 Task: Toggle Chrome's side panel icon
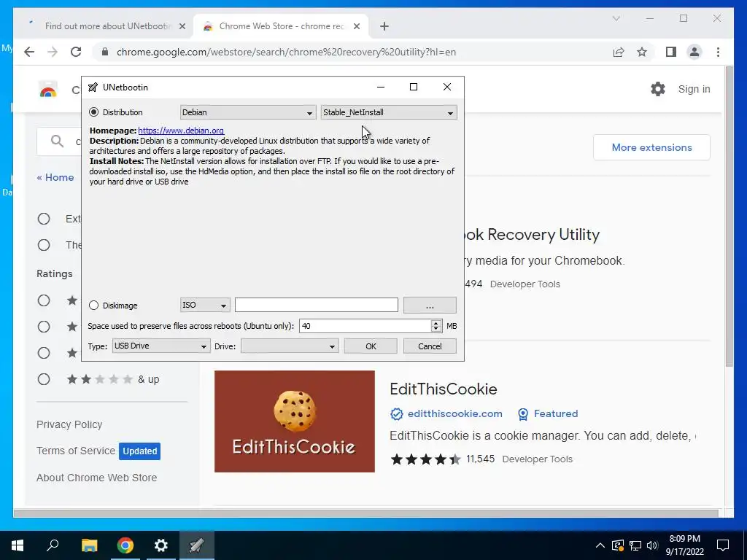pyautogui.click(x=671, y=52)
